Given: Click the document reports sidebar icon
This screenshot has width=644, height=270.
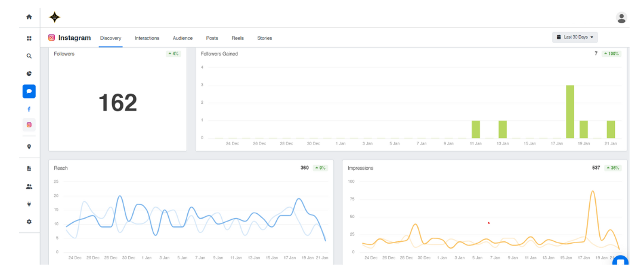Looking at the screenshot, I should click(x=29, y=168).
